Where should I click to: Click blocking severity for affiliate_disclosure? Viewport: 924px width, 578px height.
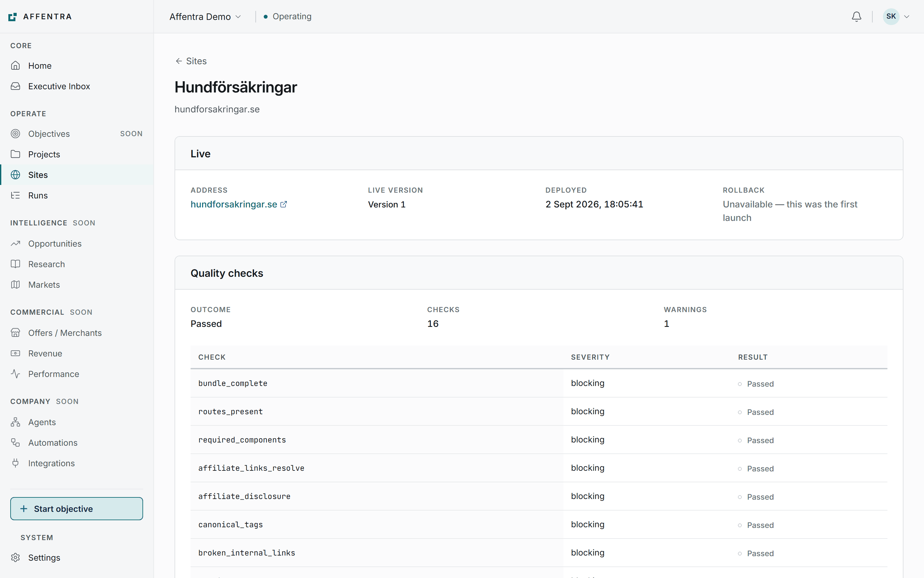pyautogui.click(x=588, y=496)
